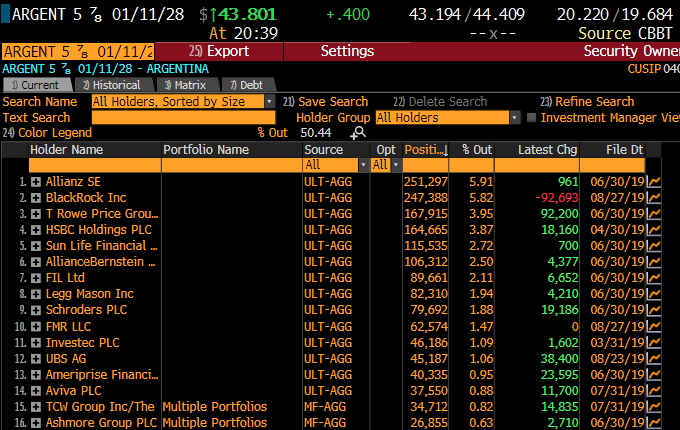The height and width of the screenshot is (430, 680).
Task: Expand UBS AG holder row
Action: coord(36,359)
